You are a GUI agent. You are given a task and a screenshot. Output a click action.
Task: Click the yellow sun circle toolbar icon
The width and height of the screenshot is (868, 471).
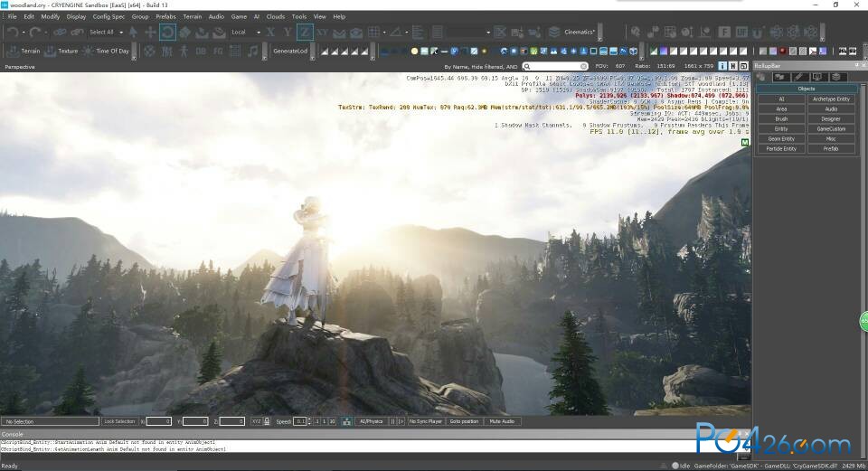[414, 52]
